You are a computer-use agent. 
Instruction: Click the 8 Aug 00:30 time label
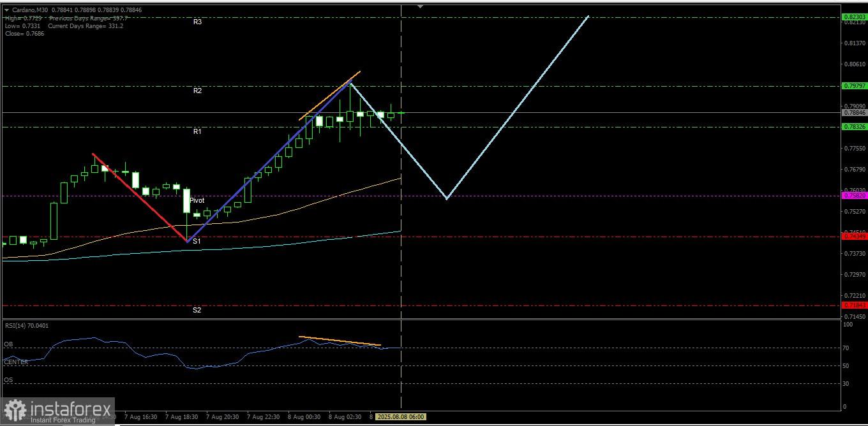[x=304, y=416]
